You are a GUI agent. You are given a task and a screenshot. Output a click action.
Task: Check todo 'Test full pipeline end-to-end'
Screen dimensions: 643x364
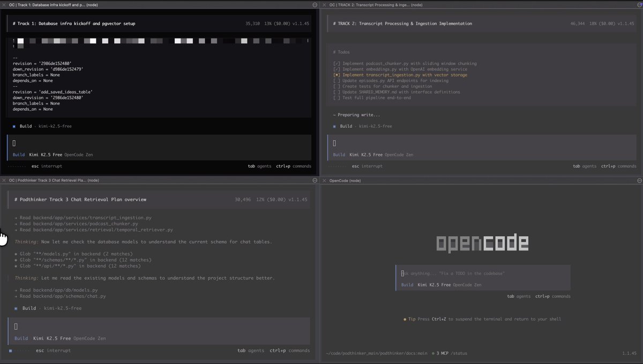(337, 98)
